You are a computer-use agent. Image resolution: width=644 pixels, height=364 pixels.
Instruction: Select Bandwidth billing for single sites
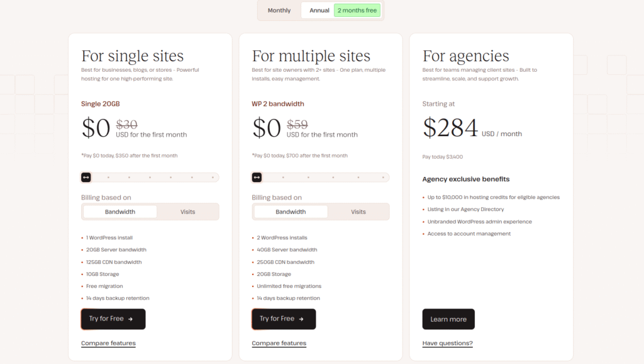120,212
